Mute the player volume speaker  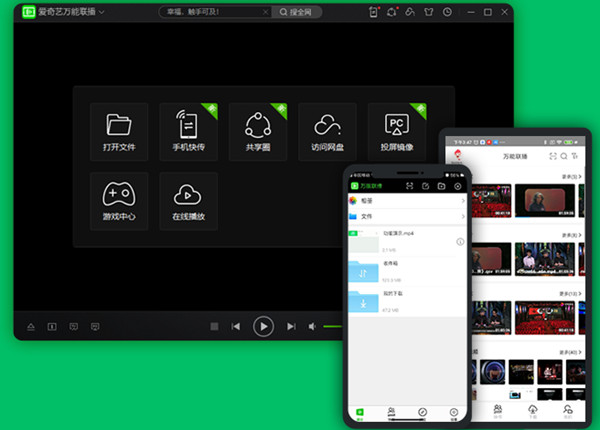[312, 326]
